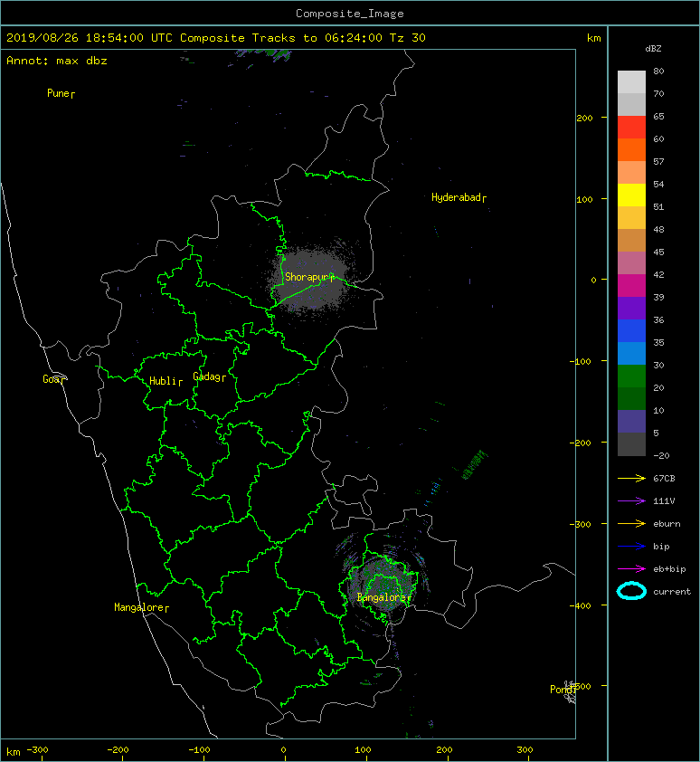Click the -100 km x-axis tick label
This screenshot has height=762, width=700.
199,750
